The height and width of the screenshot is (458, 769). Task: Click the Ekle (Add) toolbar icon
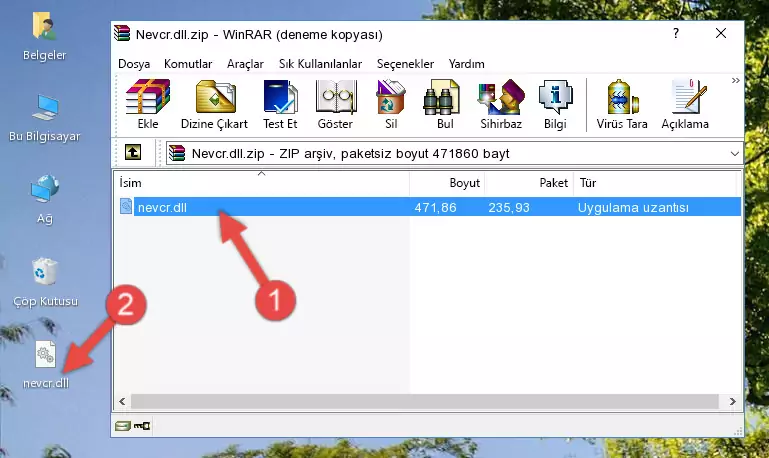(148, 104)
